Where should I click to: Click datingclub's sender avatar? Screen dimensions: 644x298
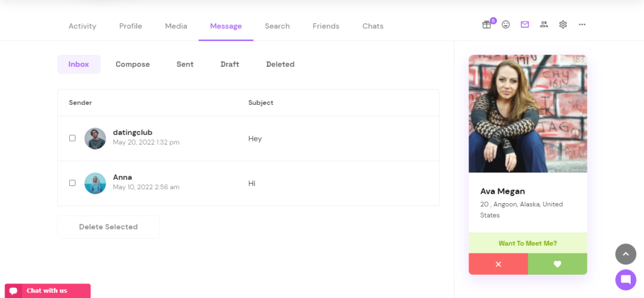(95, 138)
